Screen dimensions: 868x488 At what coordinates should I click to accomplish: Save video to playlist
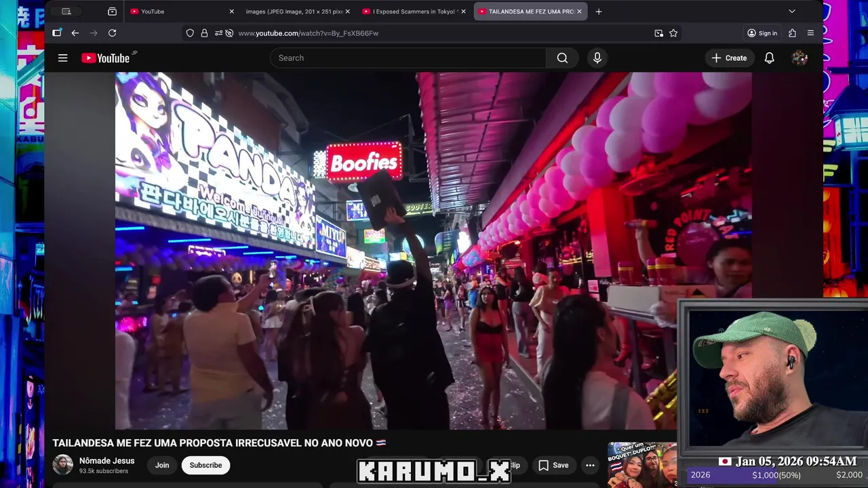tap(553, 465)
